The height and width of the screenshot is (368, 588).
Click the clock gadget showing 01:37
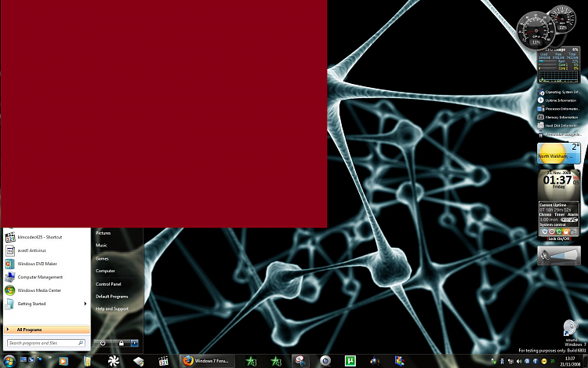point(559,184)
